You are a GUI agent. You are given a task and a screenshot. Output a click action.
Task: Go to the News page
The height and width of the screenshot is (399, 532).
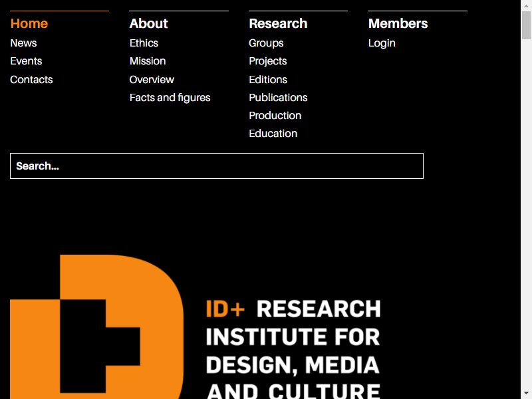click(23, 43)
